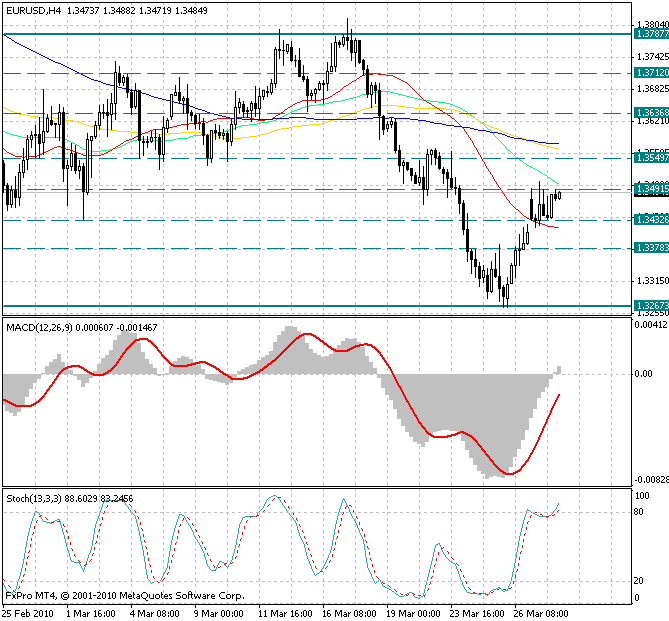Click the 19 Mar 00:00 time label
The height and width of the screenshot is (621, 669).
tap(413, 614)
